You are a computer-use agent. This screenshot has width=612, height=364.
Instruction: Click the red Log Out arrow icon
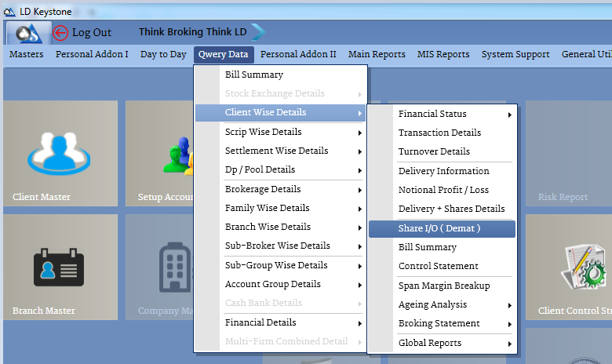(60, 33)
